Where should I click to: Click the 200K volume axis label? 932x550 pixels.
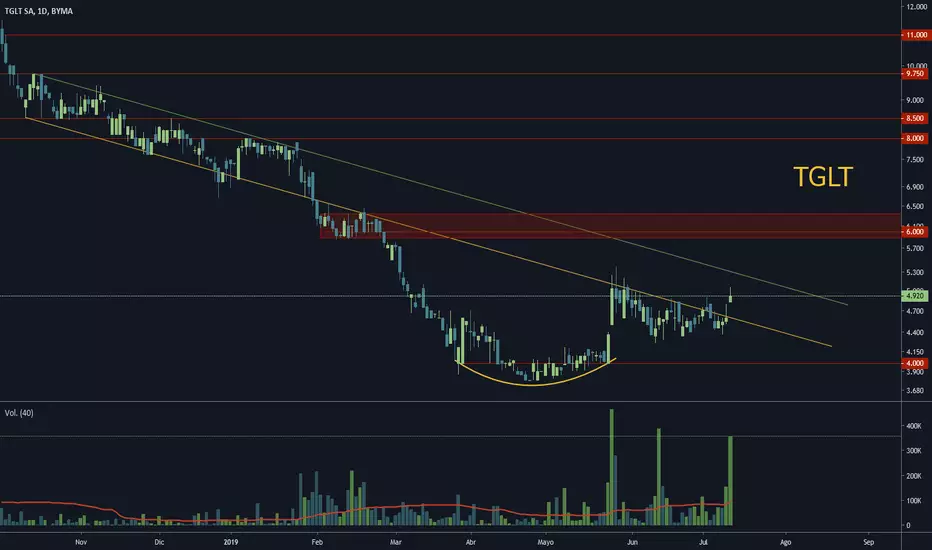click(x=914, y=476)
